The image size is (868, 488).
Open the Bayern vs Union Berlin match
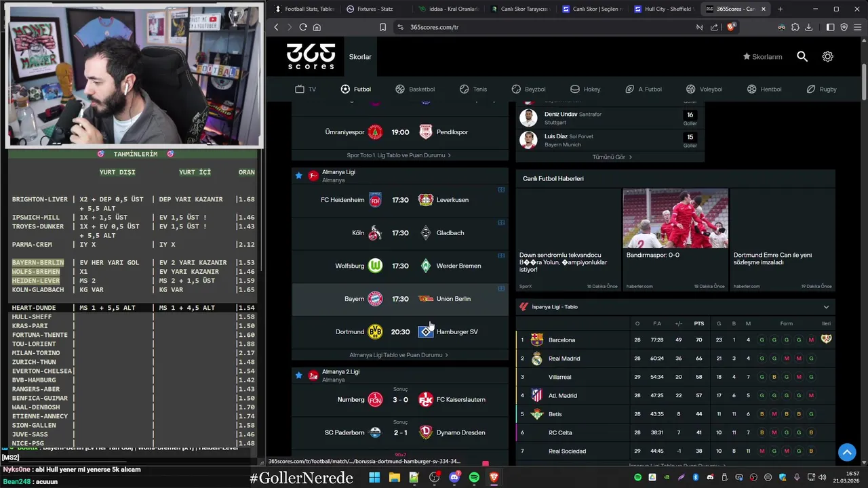(x=400, y=299)
